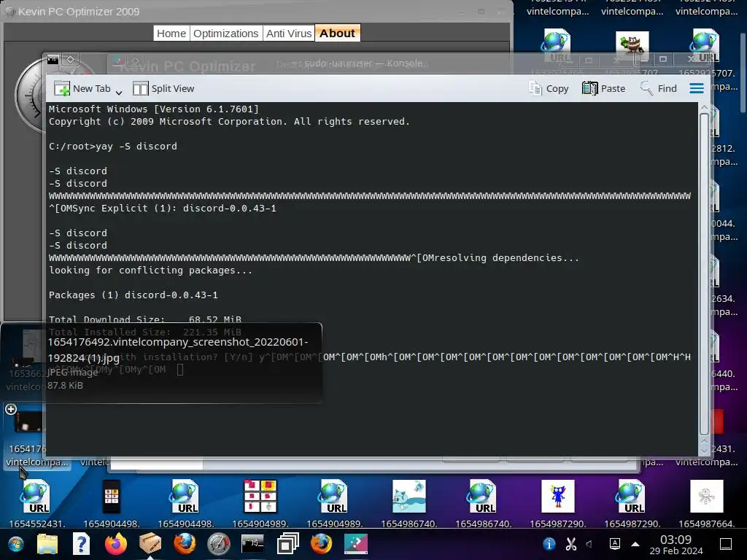
Task: Click the text 'C:/root>yay -S discord'
Action: (112, 146)
